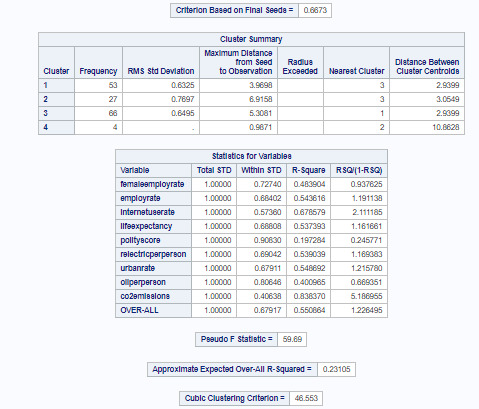Select the polityscore variable name

tap(140, 240)
